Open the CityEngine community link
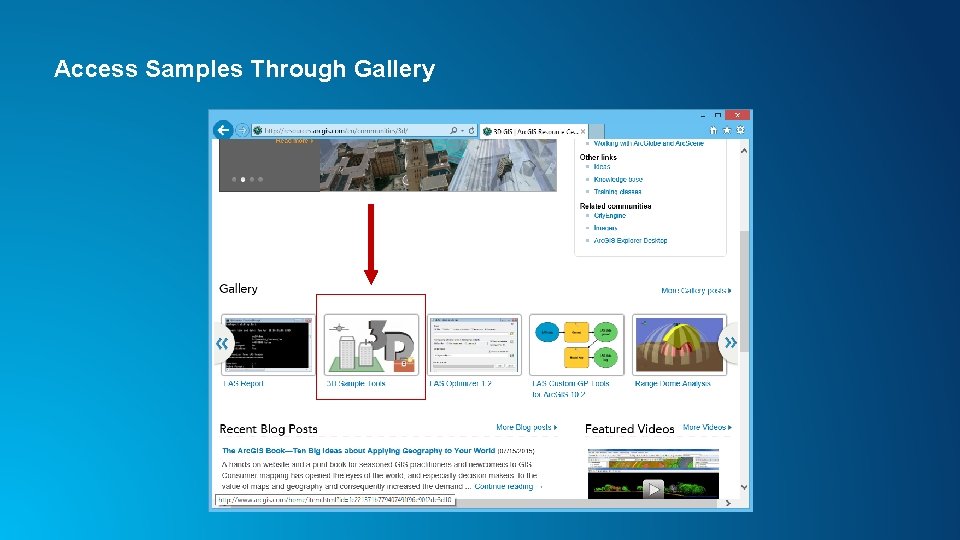960x540 pixels. (610, 216)
